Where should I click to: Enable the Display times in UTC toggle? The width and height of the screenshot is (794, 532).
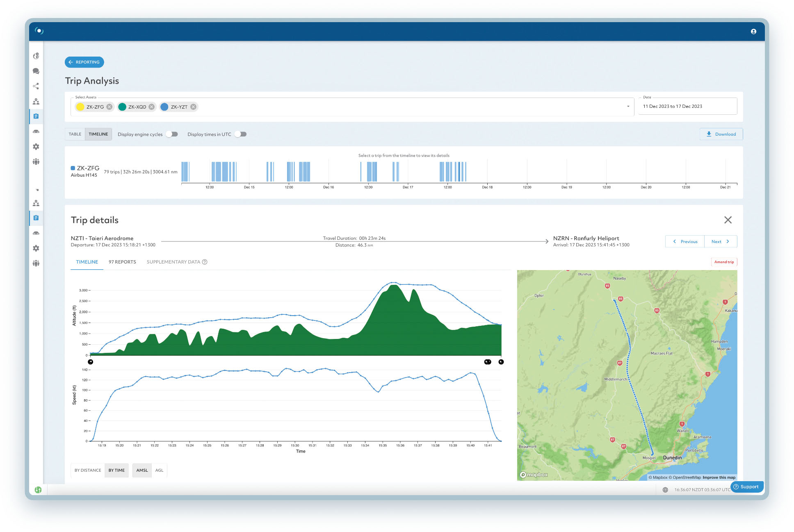(x=241, y=134)
